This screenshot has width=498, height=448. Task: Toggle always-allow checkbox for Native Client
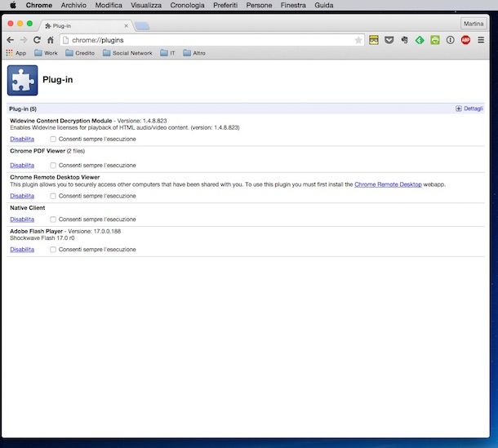coord(53,220)
